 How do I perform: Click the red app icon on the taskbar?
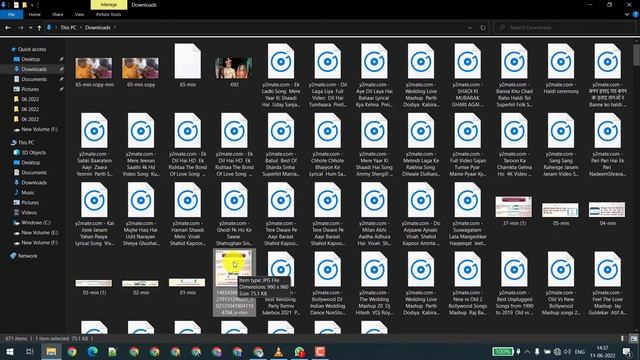tap(320, 351)
